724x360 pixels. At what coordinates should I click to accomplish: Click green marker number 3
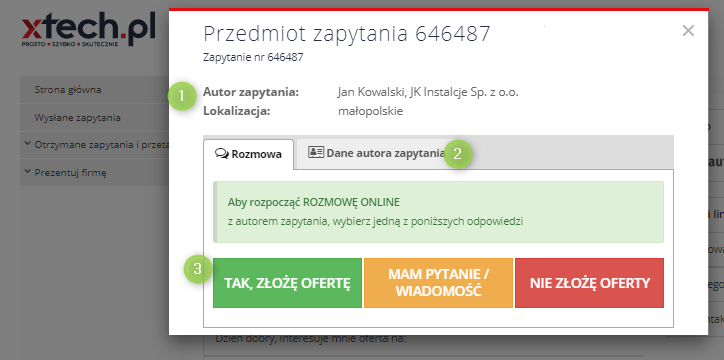tap(197, 269)
